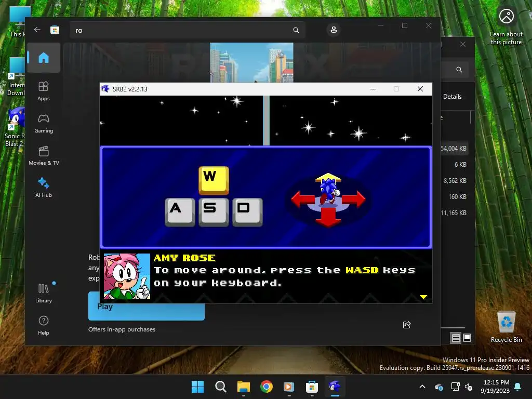The height and width of the screenshot is (399, 532).
Task: Open the notifications bell
Action: tap(518, 387)
